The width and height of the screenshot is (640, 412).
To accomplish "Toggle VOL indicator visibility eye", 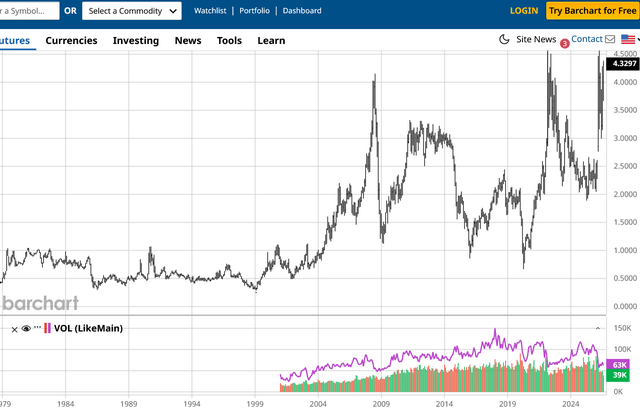I will coord(26,329).
